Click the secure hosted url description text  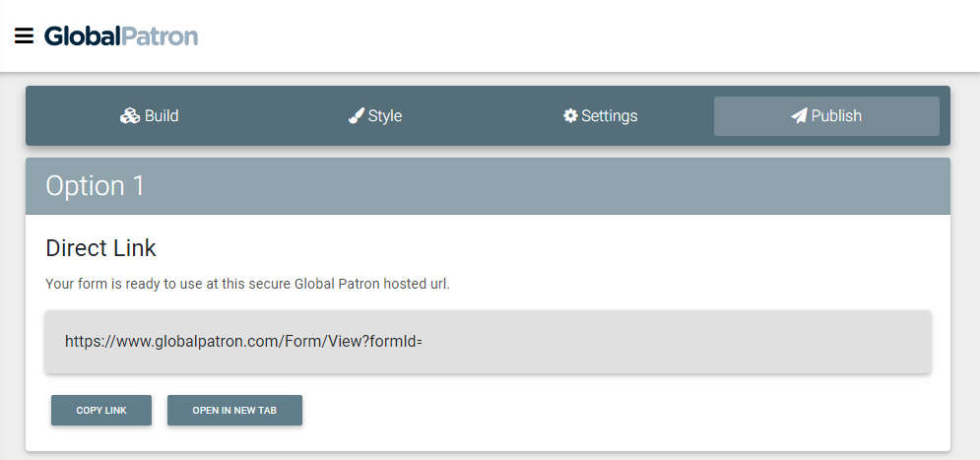tap(247, 284)
